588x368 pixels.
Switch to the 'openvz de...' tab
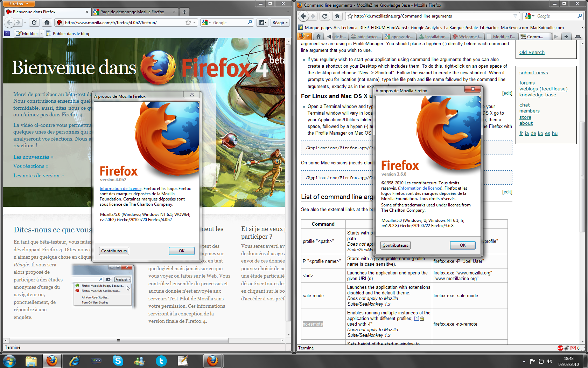point(399,36)
